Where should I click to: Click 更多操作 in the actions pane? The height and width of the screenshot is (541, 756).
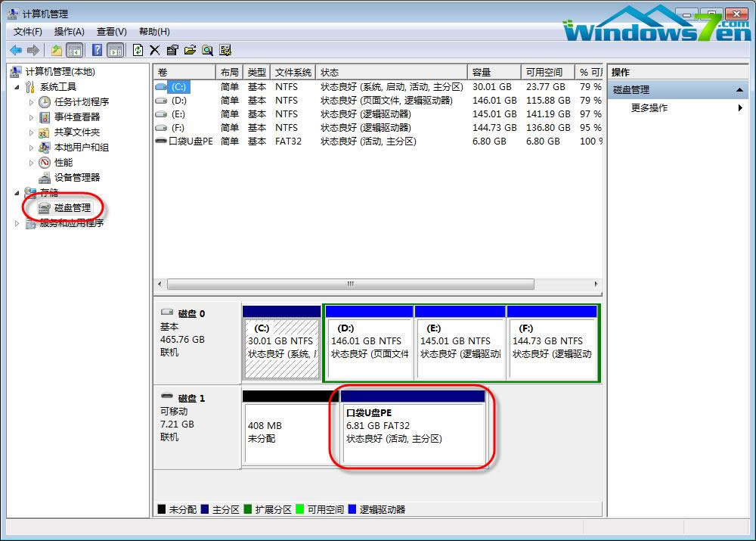(649, 108)
